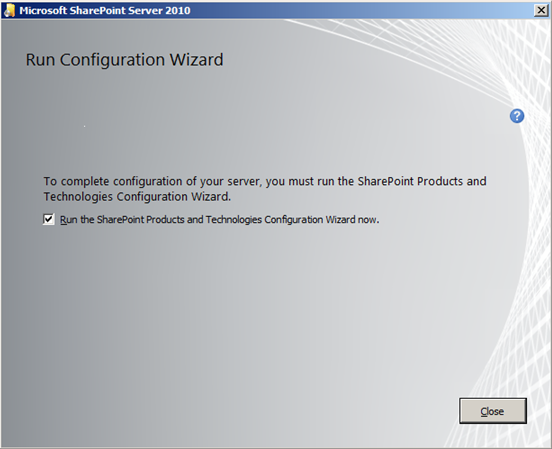Viewport: 552px width, 449px height.
Task: Click the underlined 'C' on the Close button
Action: (484, 411)
